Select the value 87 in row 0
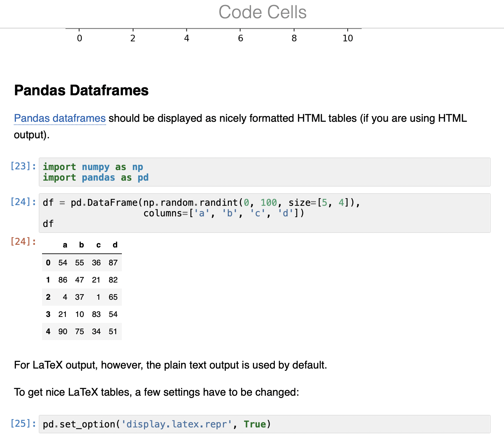The height and width of the screenshot is (440, 504). [x=113, y=262]
